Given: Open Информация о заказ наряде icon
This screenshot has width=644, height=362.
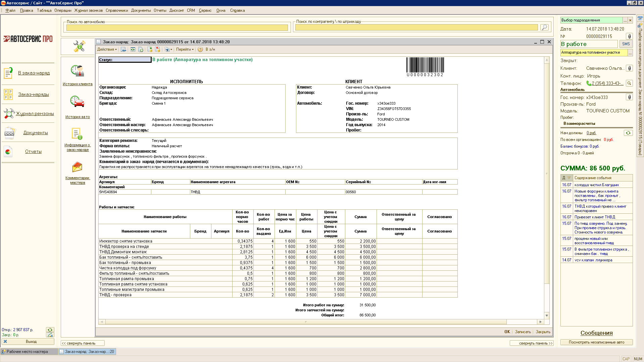Looking at the screenshot, I should (77, 134).
